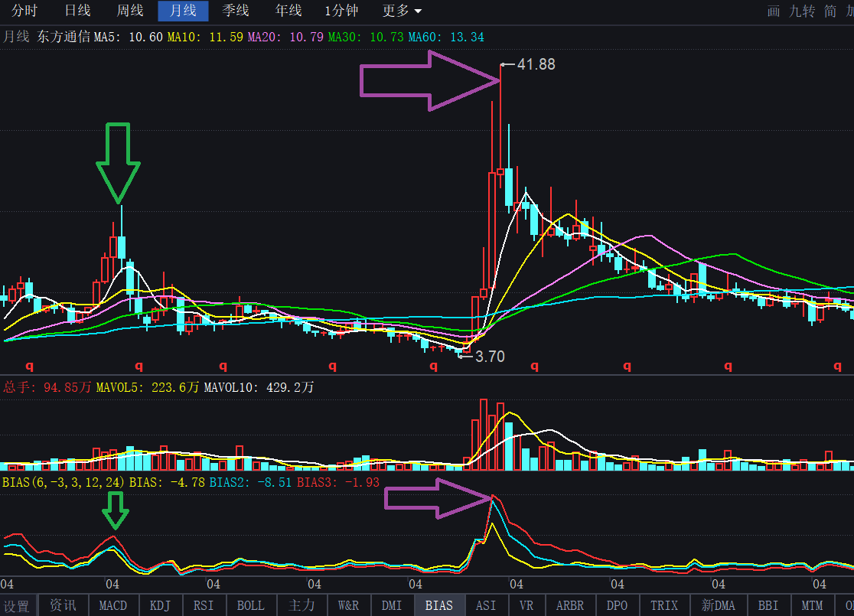Switch the indicator panel to DMI

click(x=392, y=605)
